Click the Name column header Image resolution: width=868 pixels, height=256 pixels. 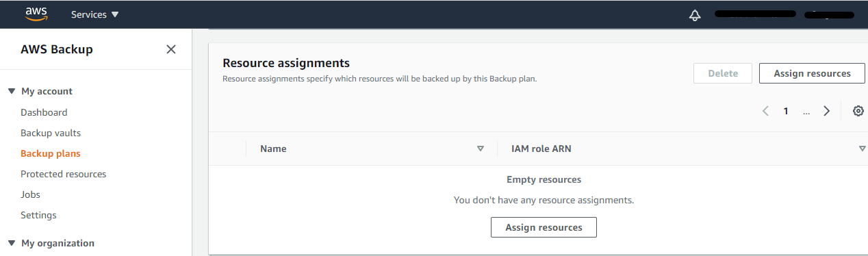click(x=273, y=149)
